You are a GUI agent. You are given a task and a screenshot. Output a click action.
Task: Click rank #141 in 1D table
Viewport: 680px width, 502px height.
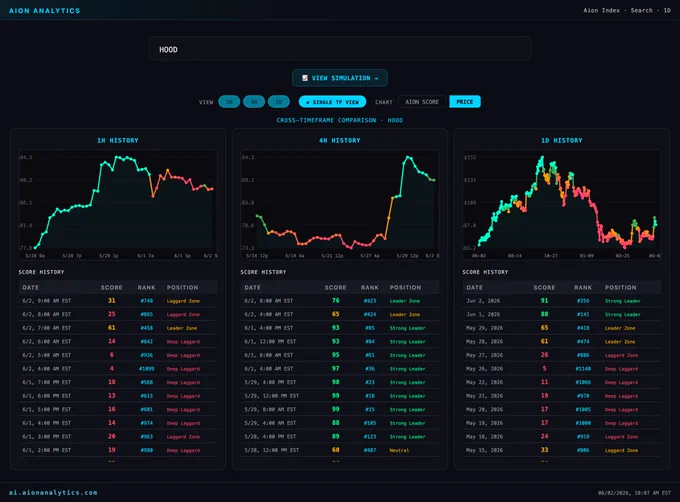tap(583, 314)
